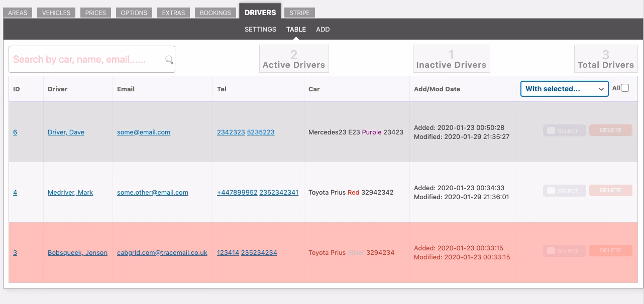The image size is (644, 304).
Task: Call phone number 235234234
Action: 259,252
